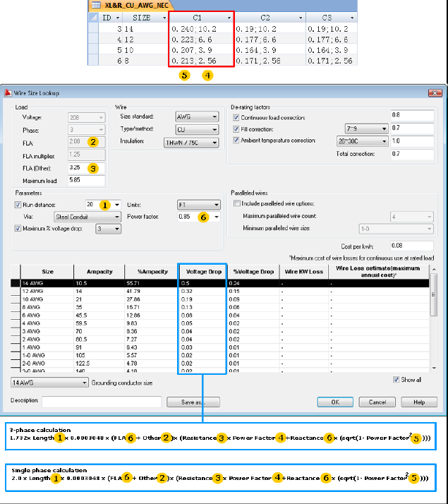
Task: Click the Cancel button
Action: pos(377,402)
